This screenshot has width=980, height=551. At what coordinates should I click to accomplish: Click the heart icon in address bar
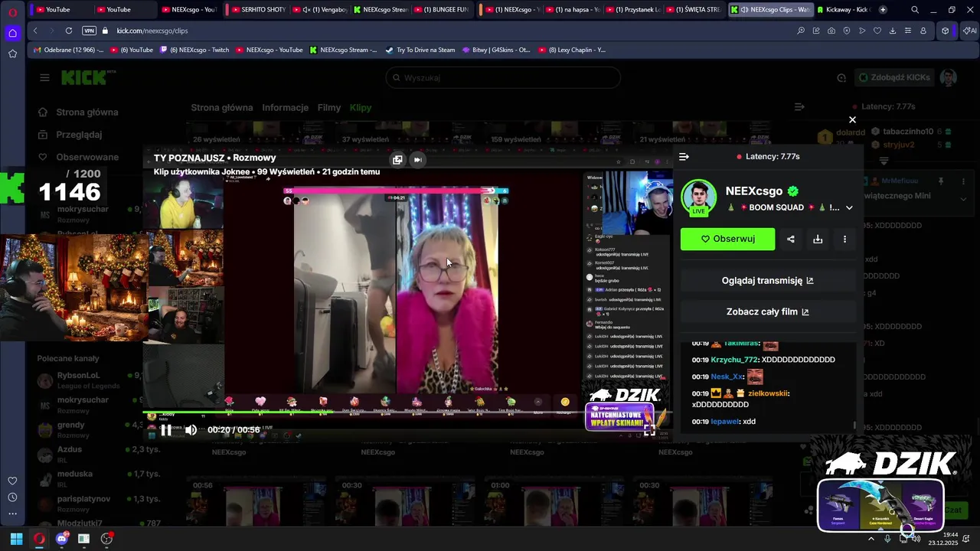877,31
